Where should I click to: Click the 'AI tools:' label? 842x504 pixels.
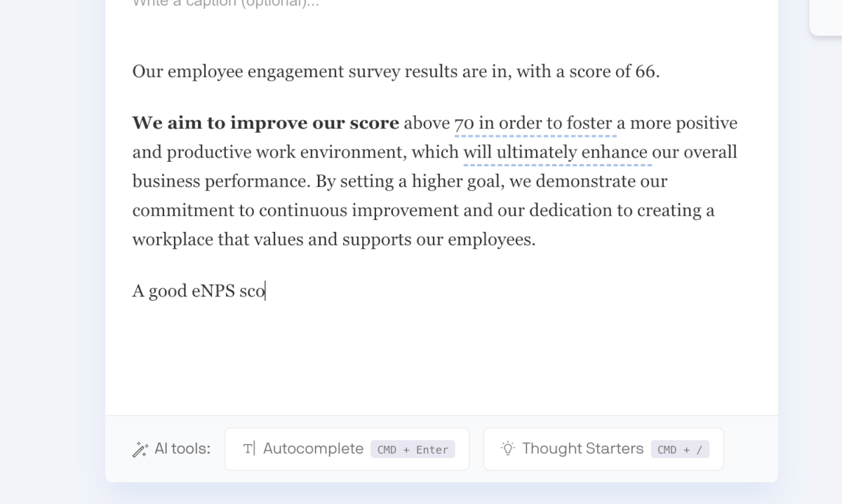click(182, 449)
